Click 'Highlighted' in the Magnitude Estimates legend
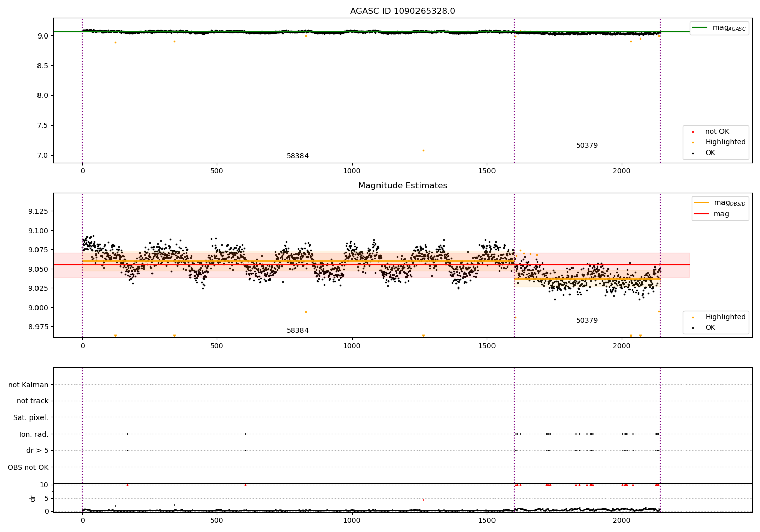The width and height of the screenshot is (760, 532). [x=726, y=317]
